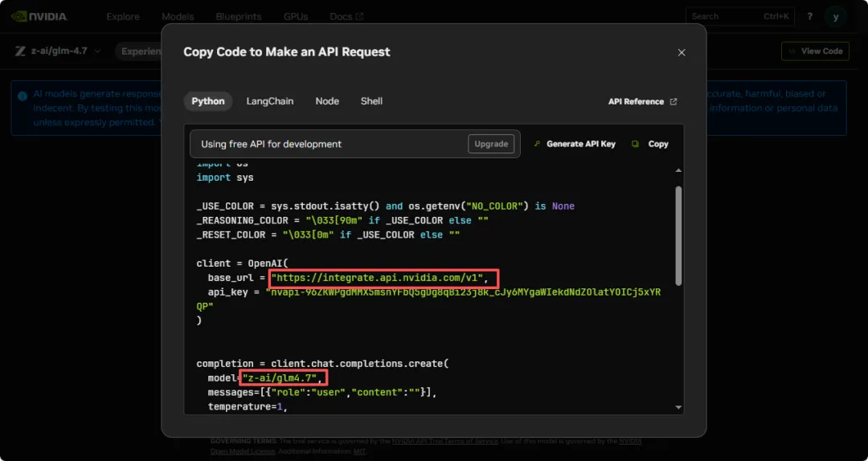Click the Search input field
Image resolution: width=868 pixels, height=461 pixels.
point(739,17)
